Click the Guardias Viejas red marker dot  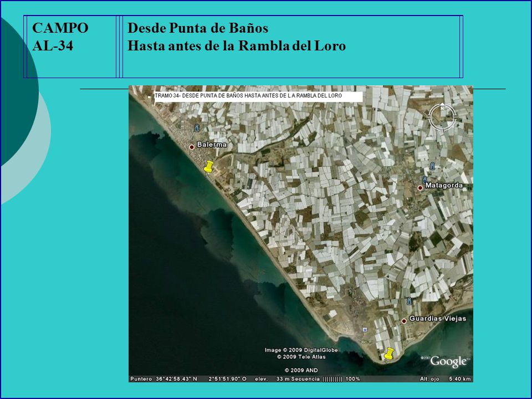point(404,321)
